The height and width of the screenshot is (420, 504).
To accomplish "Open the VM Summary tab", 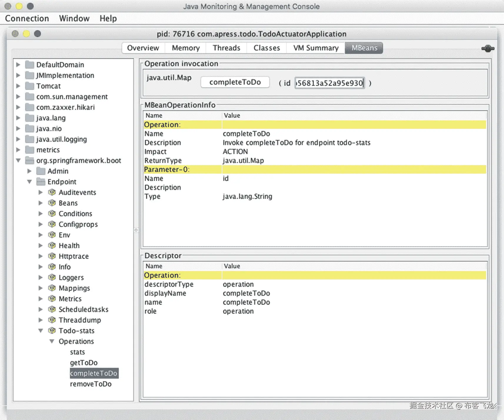I will pos(316,48).
